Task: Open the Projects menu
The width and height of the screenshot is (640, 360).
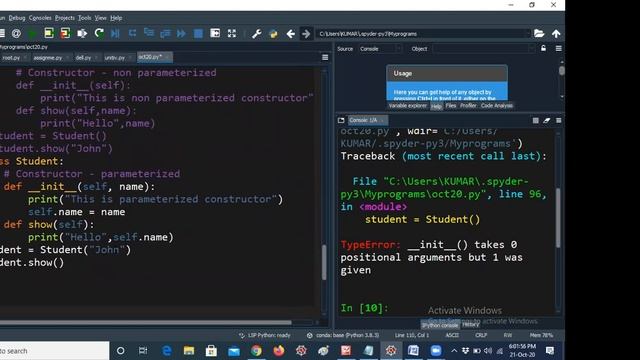Action: [64, 18]
